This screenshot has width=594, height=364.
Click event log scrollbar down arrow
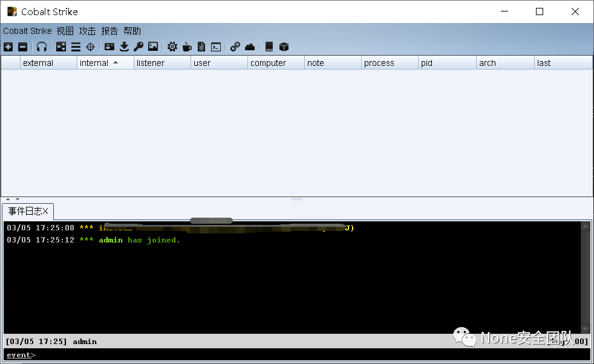586,329
